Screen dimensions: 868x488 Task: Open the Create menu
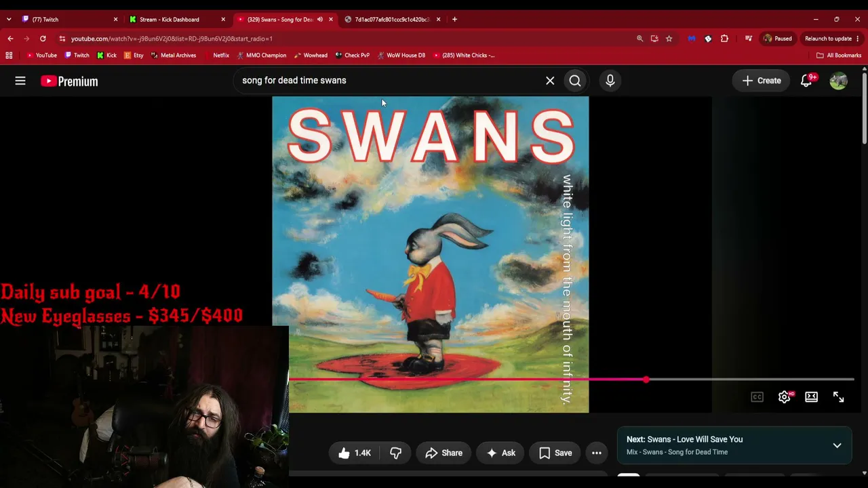click(762, 81)
